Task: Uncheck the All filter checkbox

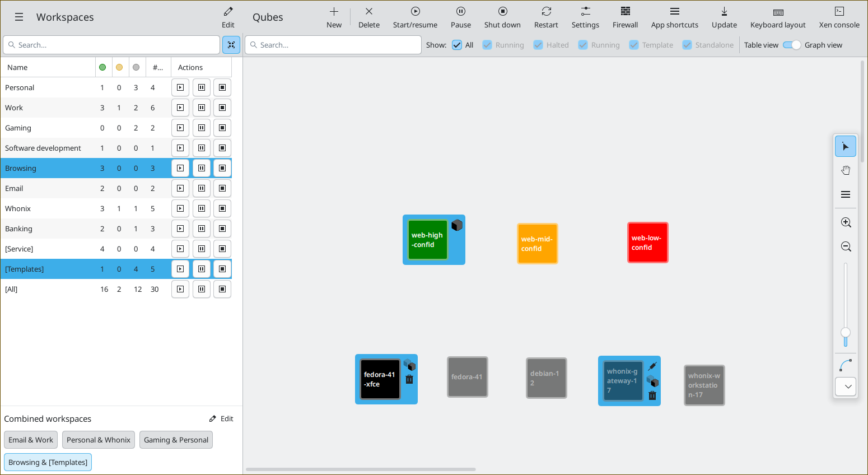Action: click(x=458, y=45)
